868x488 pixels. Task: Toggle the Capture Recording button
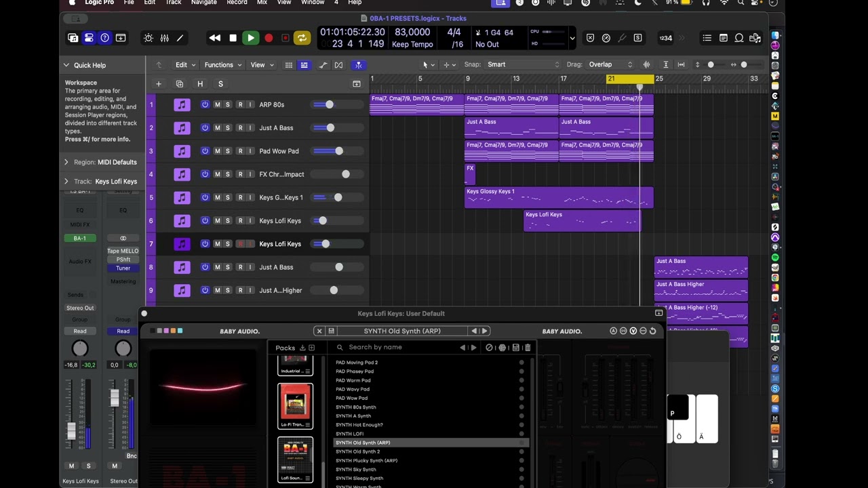click(285, 38)
